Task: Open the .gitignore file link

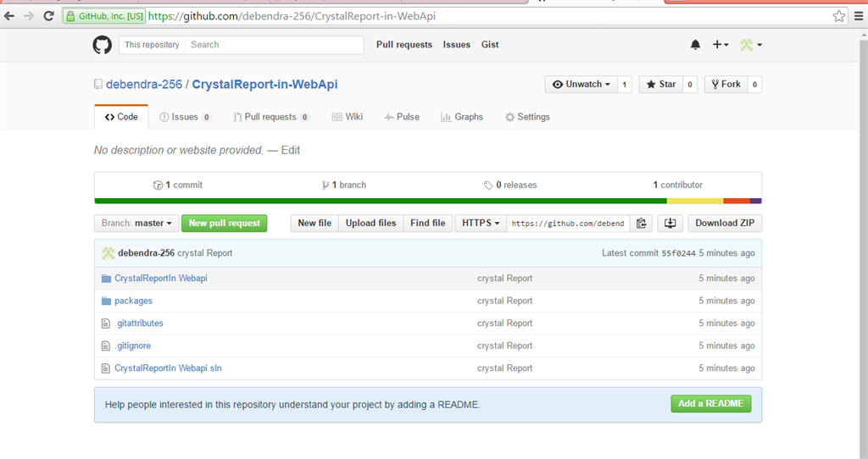Action: point(133,346)
